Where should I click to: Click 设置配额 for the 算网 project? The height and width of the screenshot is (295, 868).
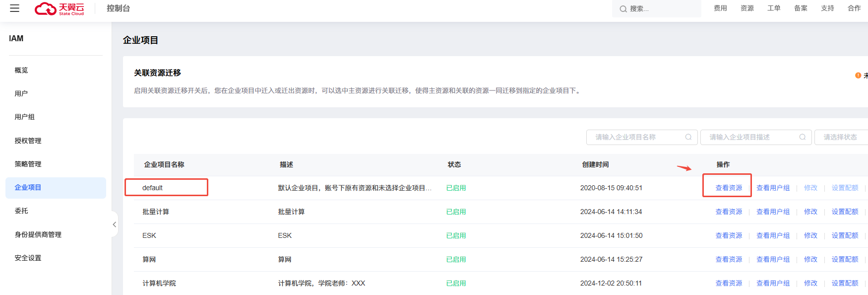coord(845,259)
